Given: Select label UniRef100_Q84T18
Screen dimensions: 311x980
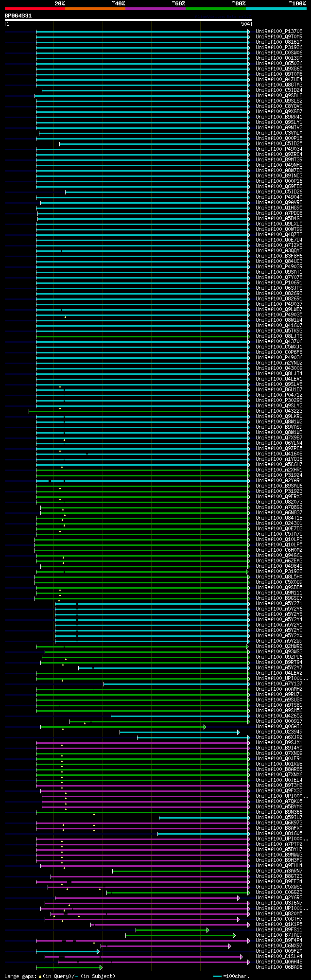Looking at the screenshot, I should tap(279, 518).
